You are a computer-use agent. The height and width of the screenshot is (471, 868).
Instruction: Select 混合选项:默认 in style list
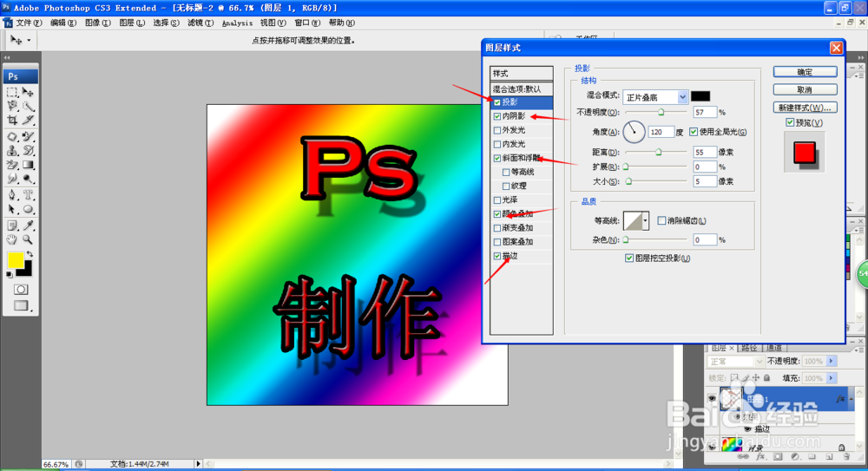[x=522, y=88]
